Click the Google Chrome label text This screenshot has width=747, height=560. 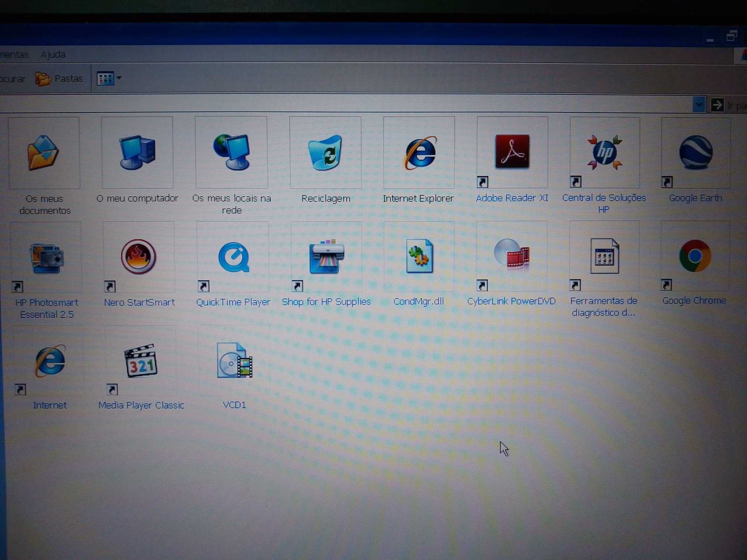[694, 301]
